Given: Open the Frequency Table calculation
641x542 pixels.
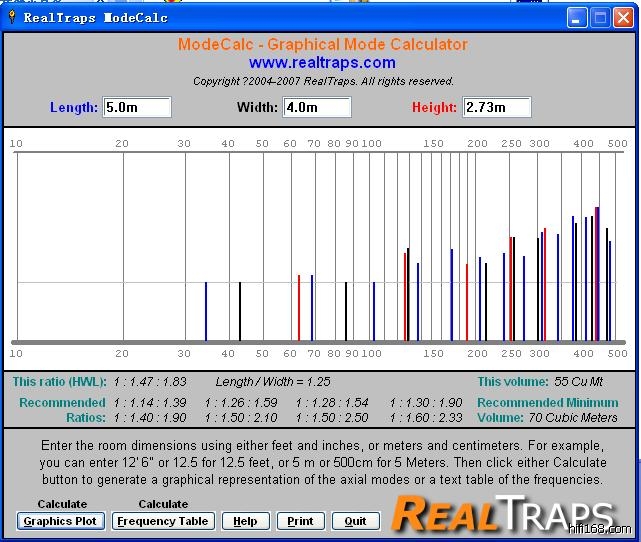Looking at the screenshot, I should (x=163, y=521).
